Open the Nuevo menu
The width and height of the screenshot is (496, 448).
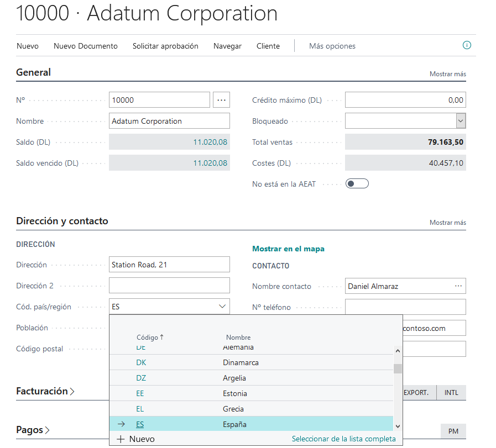pos(28,46)
